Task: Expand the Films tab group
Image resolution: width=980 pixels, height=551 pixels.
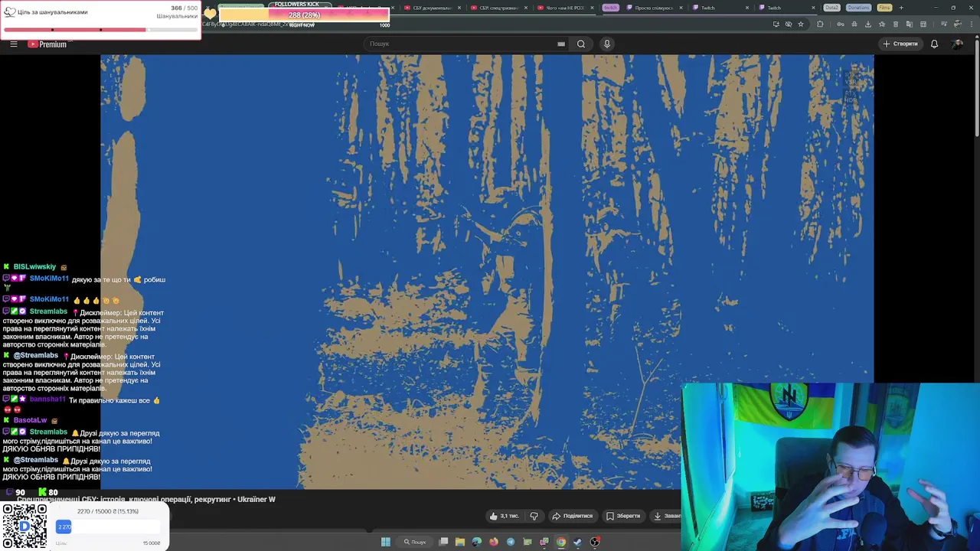Action: point(884,8)
